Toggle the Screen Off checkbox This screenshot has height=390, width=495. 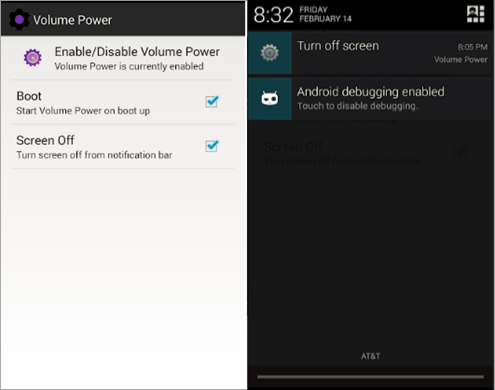click(x=212, y=146)
